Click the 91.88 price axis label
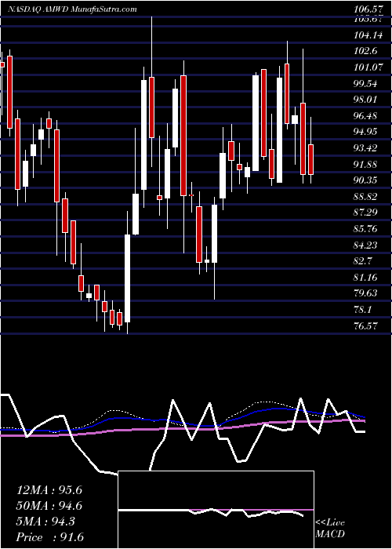The image size is (392, 549). click(x=366, y=164)
